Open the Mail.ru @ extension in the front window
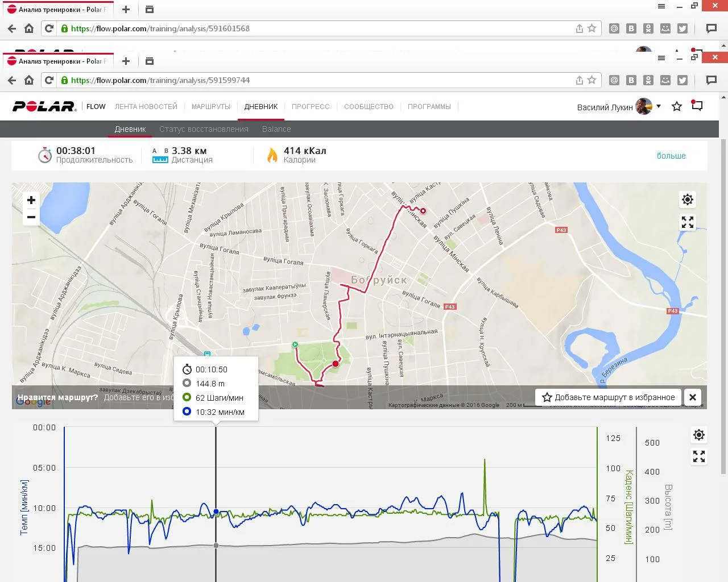Viewport: 728px width, 582px height. (614, 80)
